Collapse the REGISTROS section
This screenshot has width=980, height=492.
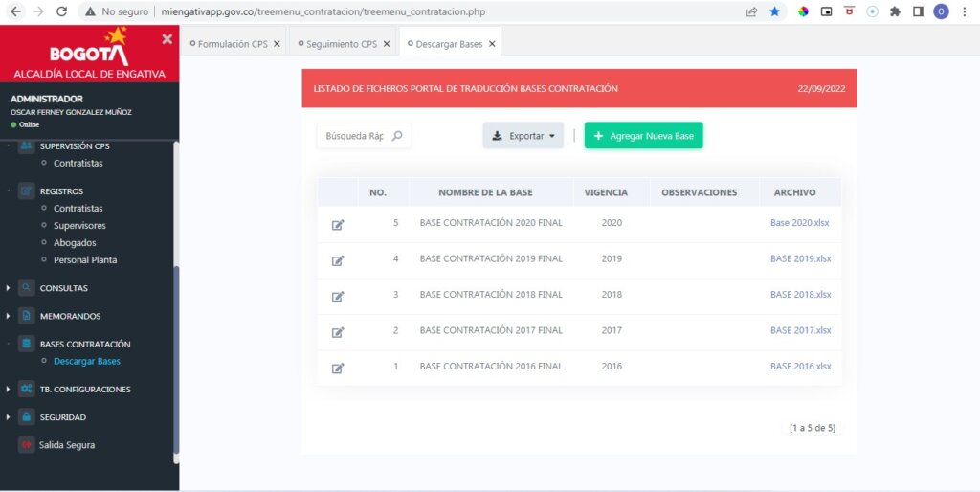pyautogui.click(x=61, y=191)
